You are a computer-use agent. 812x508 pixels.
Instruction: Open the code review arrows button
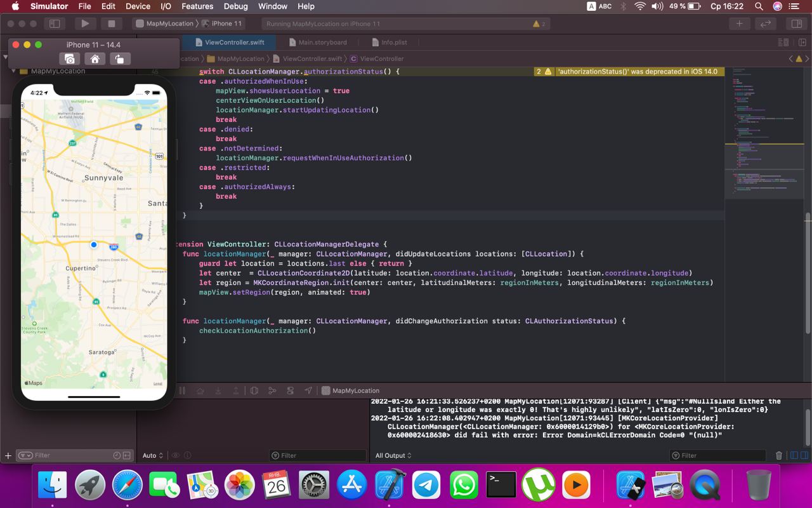point(766,23)
